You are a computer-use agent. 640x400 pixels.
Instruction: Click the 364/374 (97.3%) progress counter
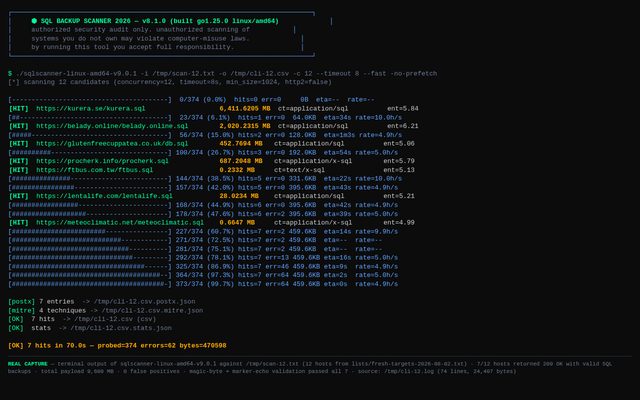(205, 276)
